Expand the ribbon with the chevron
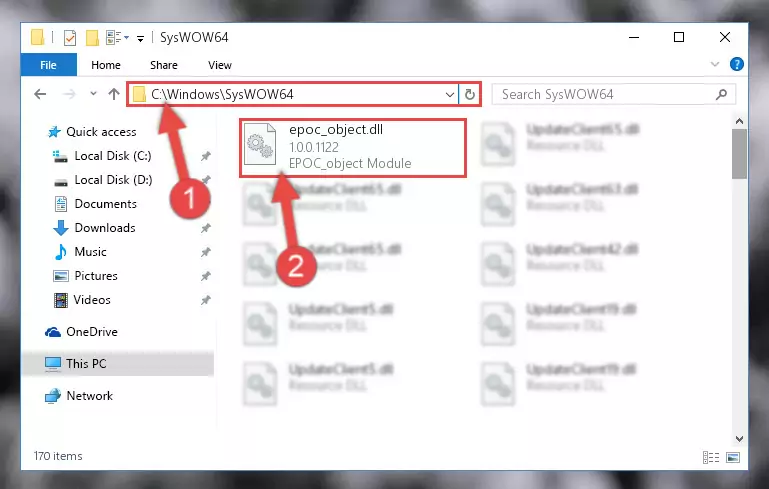Viewport: 769px width, 489px height. tap(715, 64)
